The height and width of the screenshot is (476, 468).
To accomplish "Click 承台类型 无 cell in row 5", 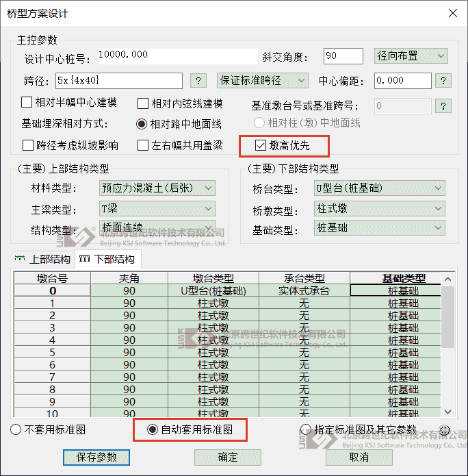I will (304, 353).
